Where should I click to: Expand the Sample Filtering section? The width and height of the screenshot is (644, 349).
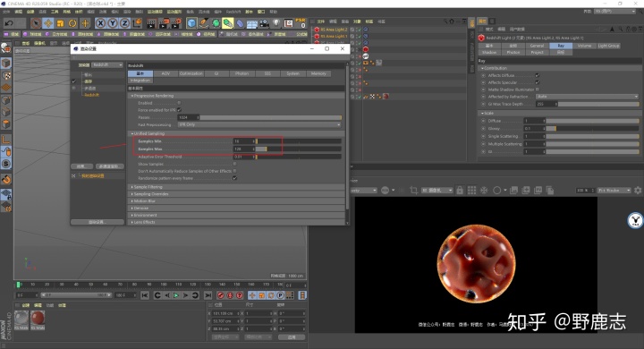click(132, 187)
